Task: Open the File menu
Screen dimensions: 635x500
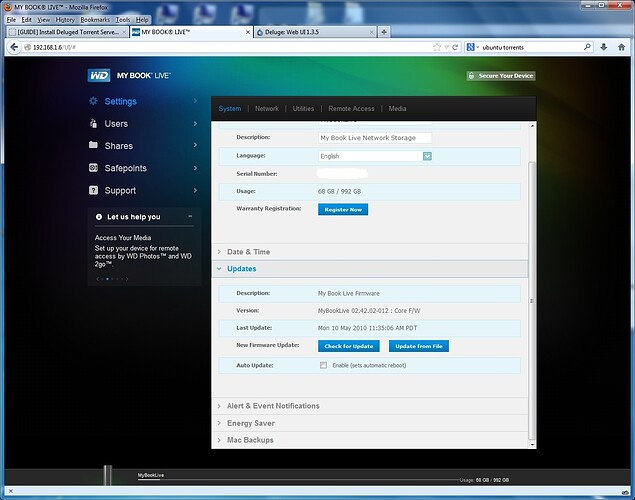Action: click(x=11, y=20)
